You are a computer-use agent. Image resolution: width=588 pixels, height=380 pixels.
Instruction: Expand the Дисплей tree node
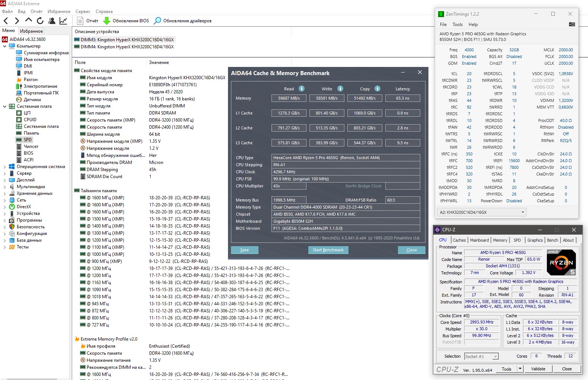[4, 180]
